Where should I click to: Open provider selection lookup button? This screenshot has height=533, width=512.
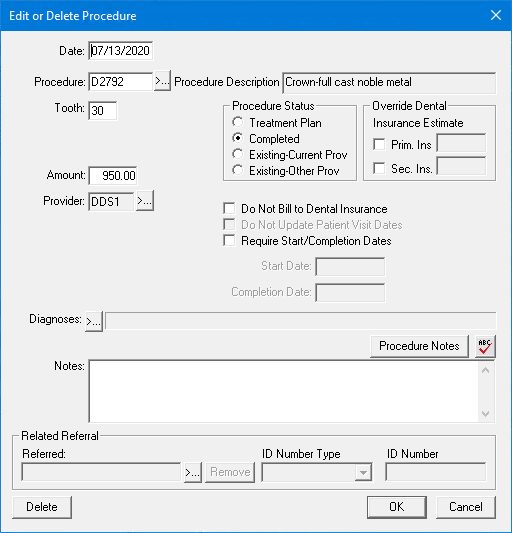(x=145, y=201)
